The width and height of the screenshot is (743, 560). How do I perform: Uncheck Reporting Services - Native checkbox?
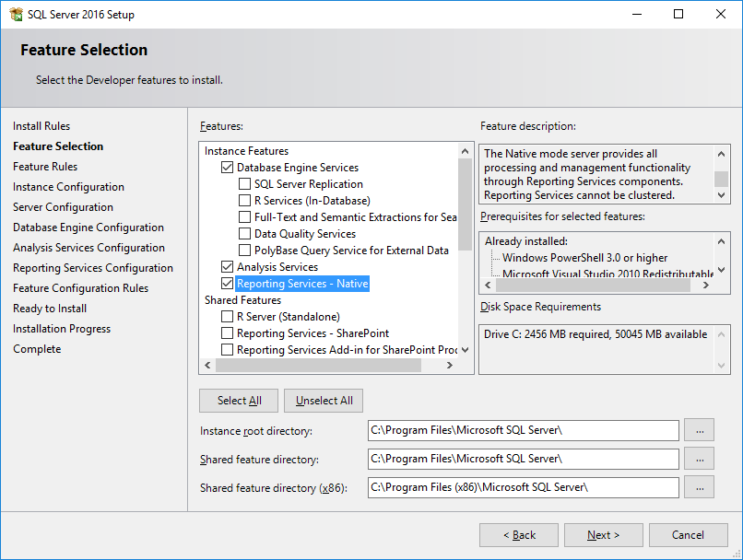pos(228,284)
